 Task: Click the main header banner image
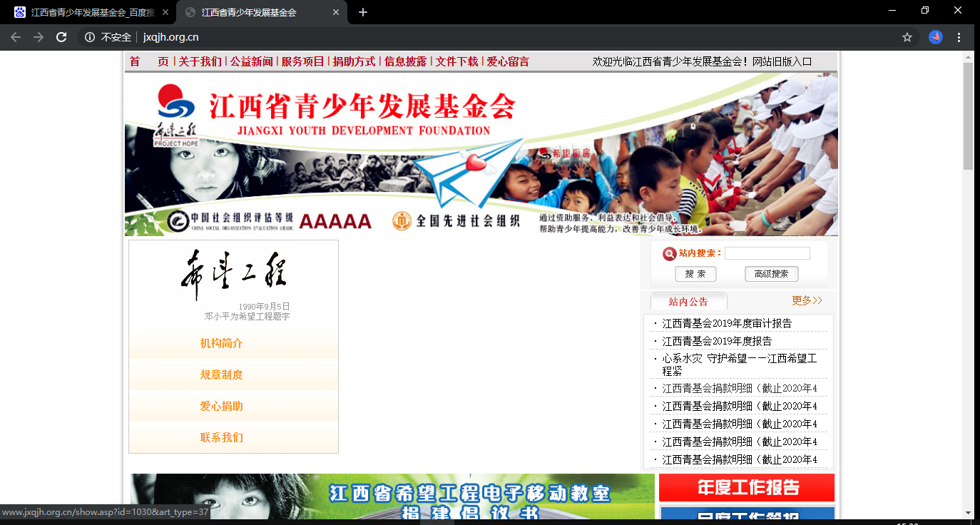[x=481, y=154]
